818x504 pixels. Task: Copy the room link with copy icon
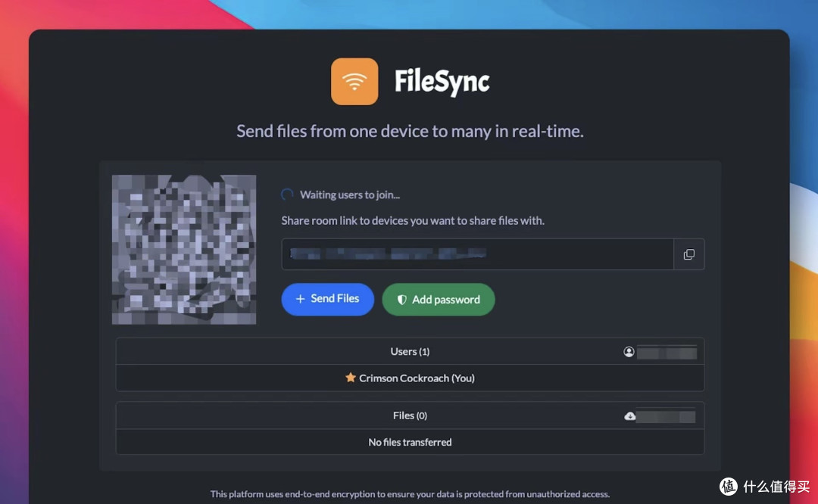(689, 254)
